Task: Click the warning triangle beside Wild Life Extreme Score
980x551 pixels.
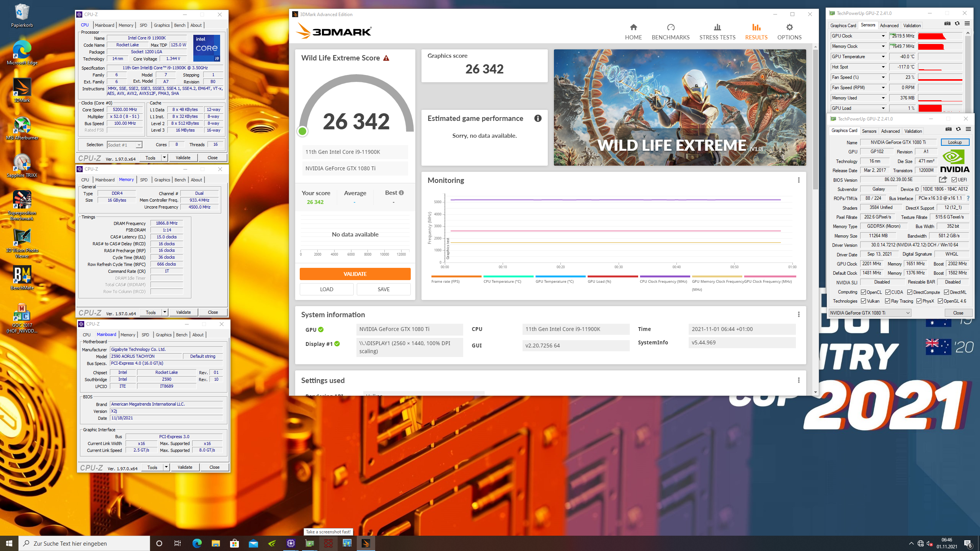Action: tap(386, 58)
